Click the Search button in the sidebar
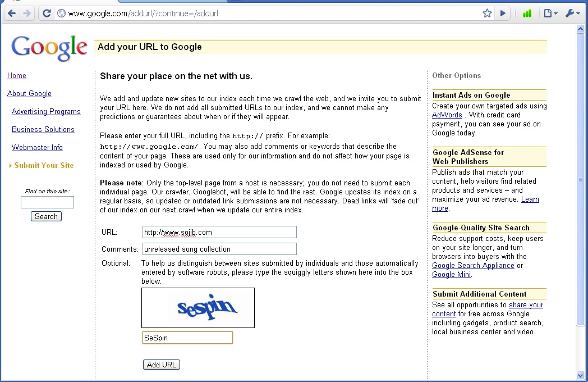Screen dimensions: 588x382 [x=46, y=216]
